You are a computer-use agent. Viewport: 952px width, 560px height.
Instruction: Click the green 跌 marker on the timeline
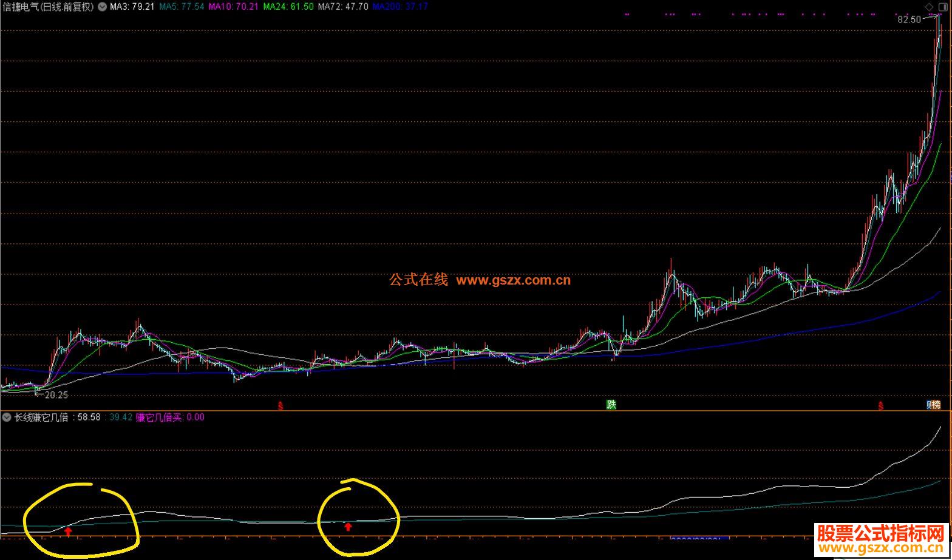pos(611,405)
